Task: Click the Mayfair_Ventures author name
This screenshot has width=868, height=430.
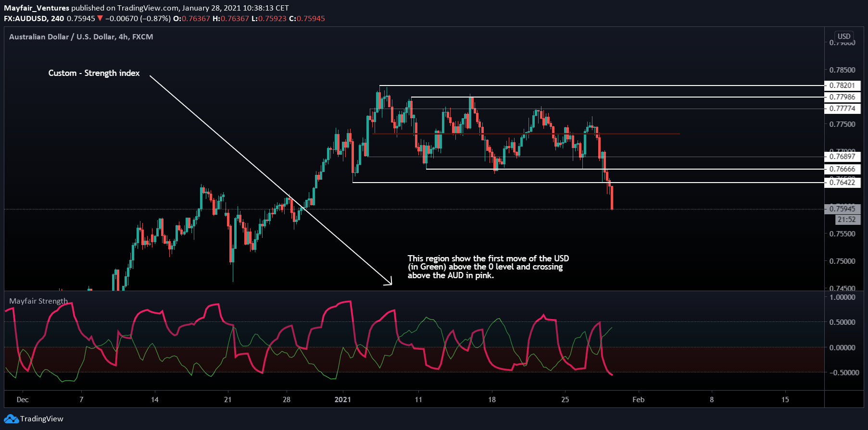Action: pos(37,8)
